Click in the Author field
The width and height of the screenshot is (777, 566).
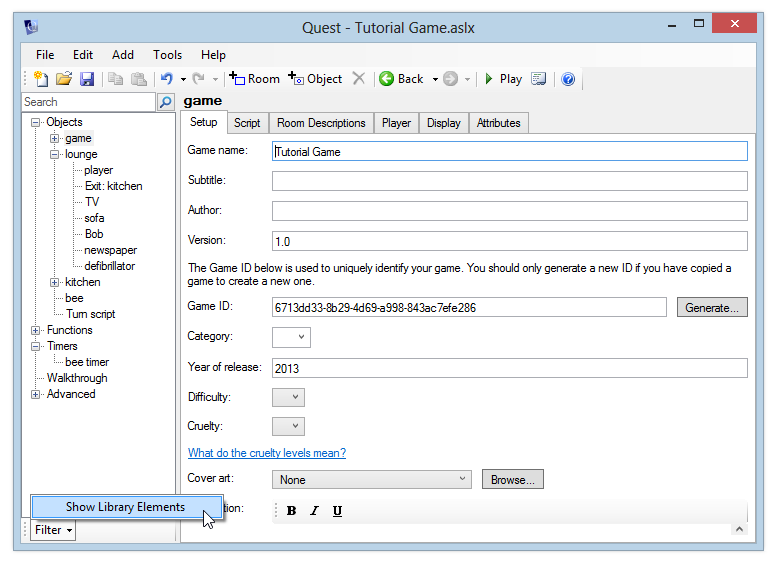click(x=509, y=211)
